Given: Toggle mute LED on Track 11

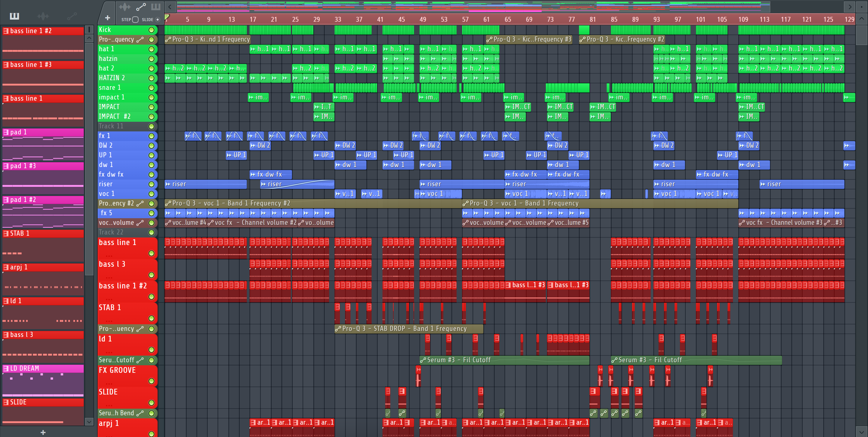Looking at the screenshot, I should coord(152,126).
